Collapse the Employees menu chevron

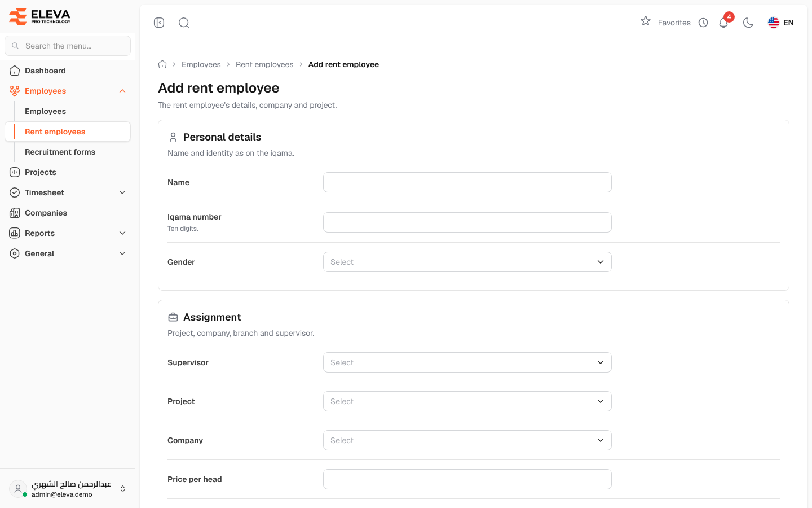[x=122, y=91]
